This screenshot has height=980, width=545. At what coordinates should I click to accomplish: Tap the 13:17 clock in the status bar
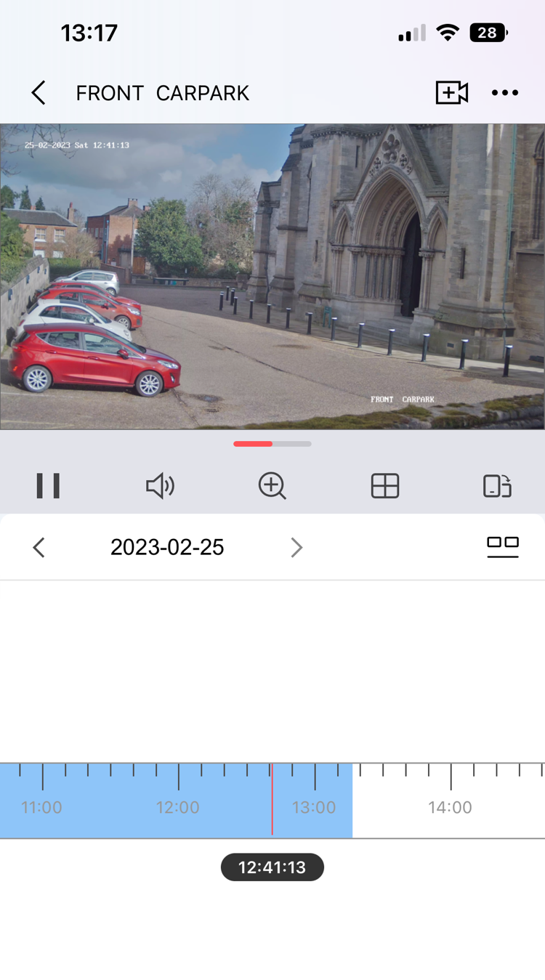tap(89, 33)
